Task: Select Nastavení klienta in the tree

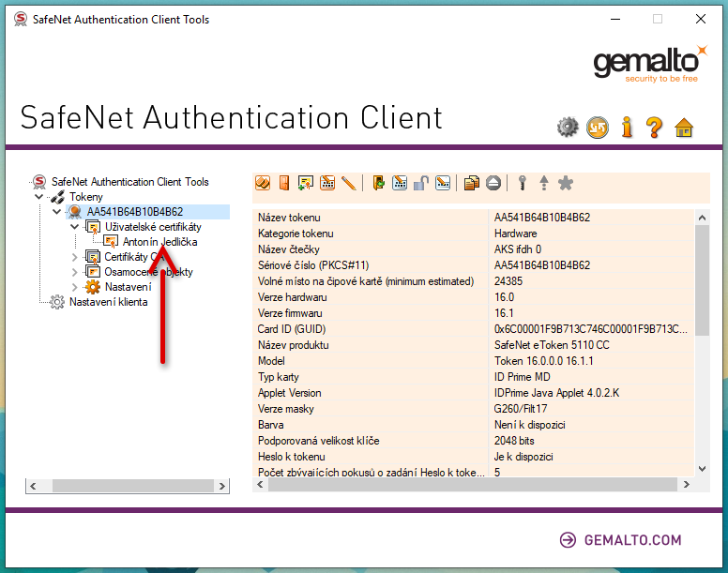Action: tap(108, 302)
